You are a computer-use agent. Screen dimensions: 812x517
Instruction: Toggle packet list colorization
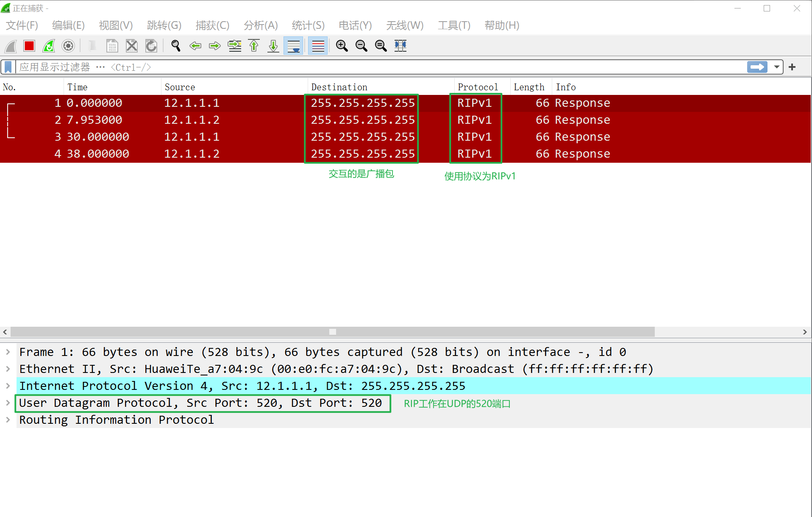click(318, 46)
